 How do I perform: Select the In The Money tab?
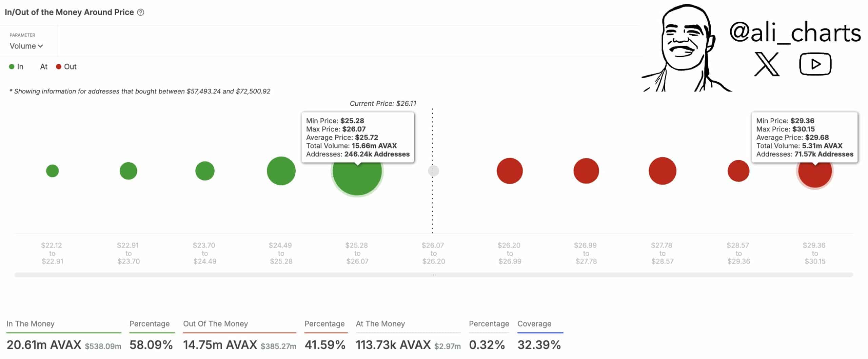click(31, 324)
